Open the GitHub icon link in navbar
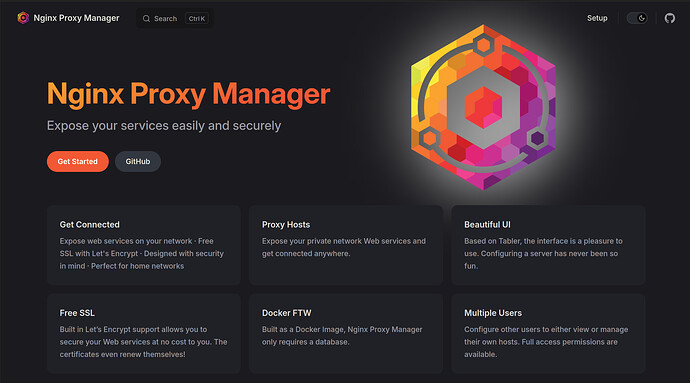This screenshot has height=383, width=690. click(x=670, y=18)
